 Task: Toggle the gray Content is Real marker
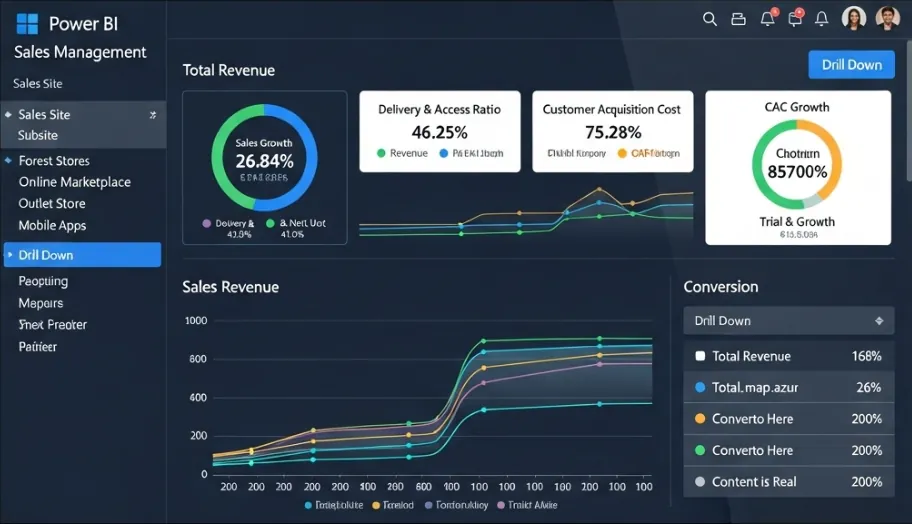pos(700,482)
